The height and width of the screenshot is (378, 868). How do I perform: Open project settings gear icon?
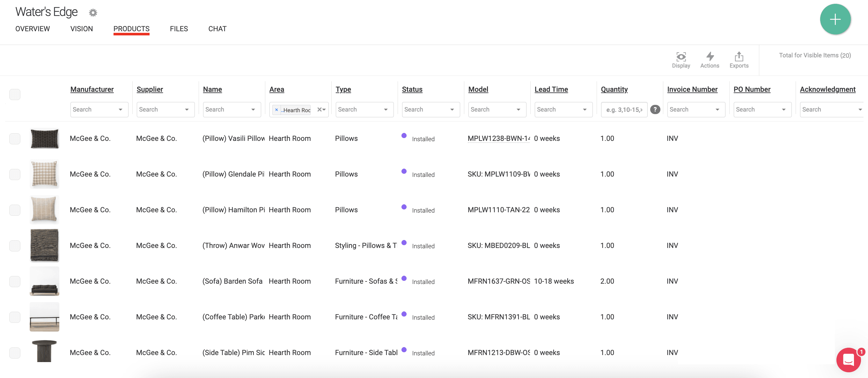coord(93,13)
